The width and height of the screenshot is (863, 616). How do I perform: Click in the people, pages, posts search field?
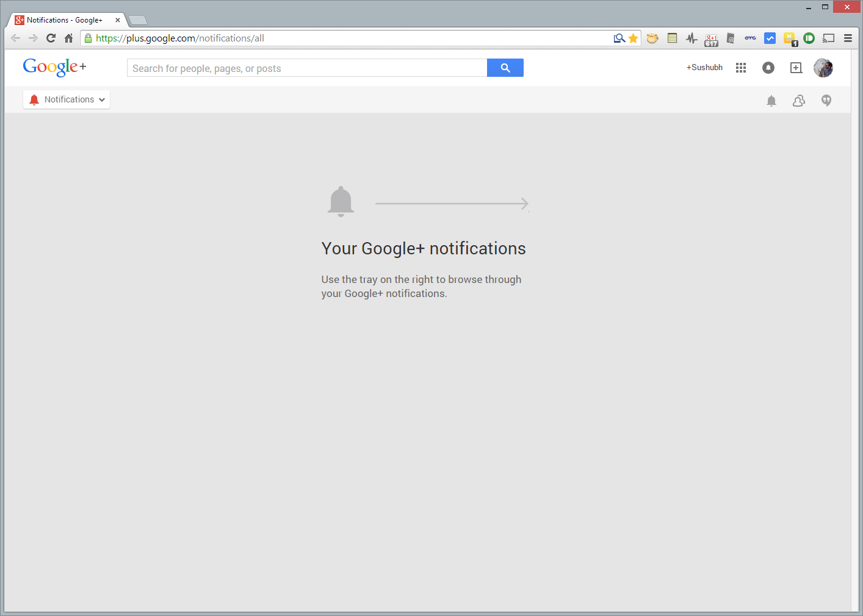click(306, 68)
